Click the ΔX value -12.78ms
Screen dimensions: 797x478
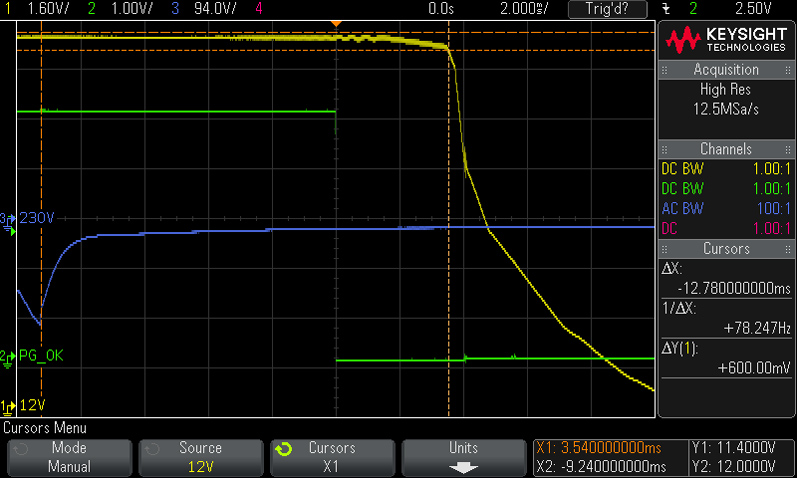[x=734, y=288]
